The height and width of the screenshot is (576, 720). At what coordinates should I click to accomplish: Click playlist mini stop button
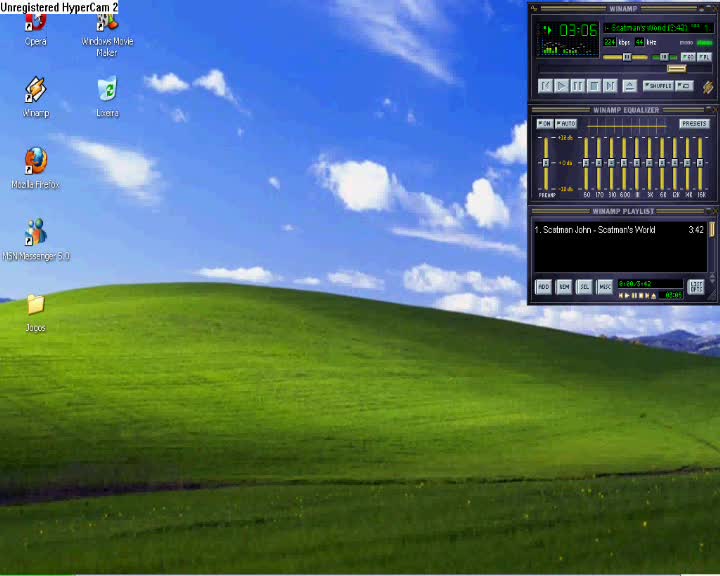click(641, 296)
